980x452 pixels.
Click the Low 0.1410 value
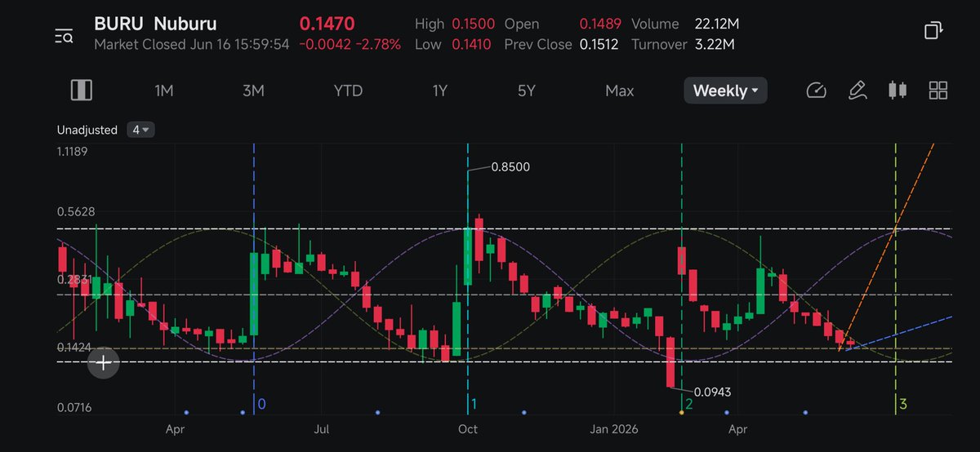tap(471, 44)
